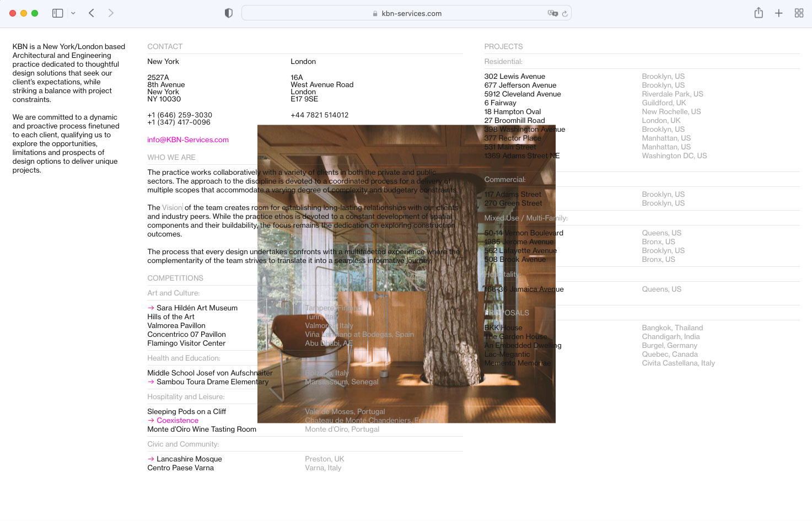This screenshot has width=812, height=521.
Task: Open the Share menu
Action: click(759, 13)
